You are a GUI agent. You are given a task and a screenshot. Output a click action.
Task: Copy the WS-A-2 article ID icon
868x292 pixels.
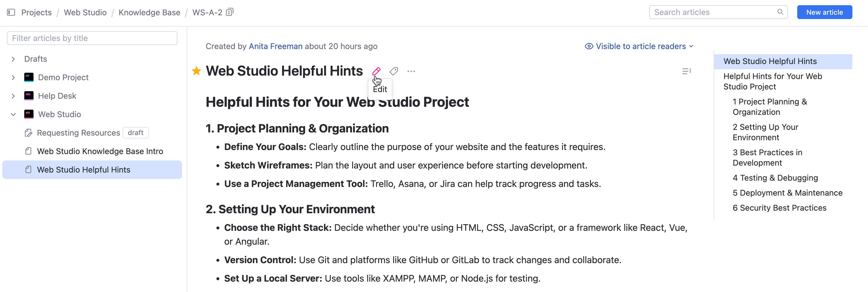(229, 12)
